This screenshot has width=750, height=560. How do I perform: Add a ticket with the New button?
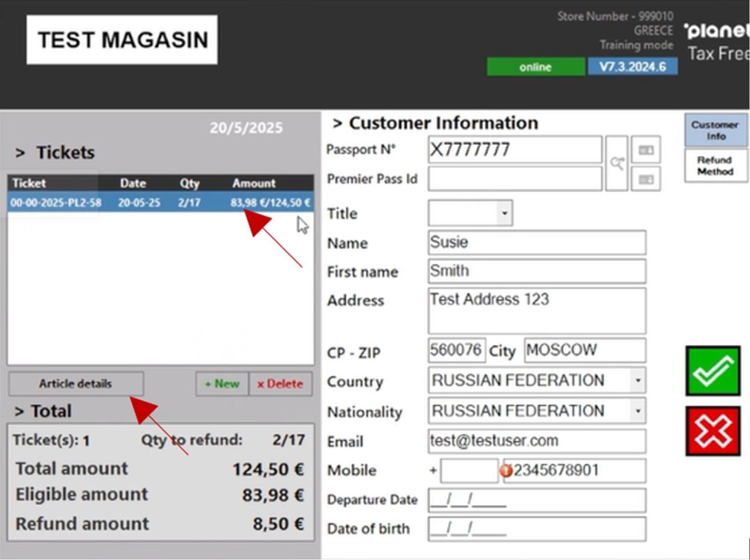(222, 384)
